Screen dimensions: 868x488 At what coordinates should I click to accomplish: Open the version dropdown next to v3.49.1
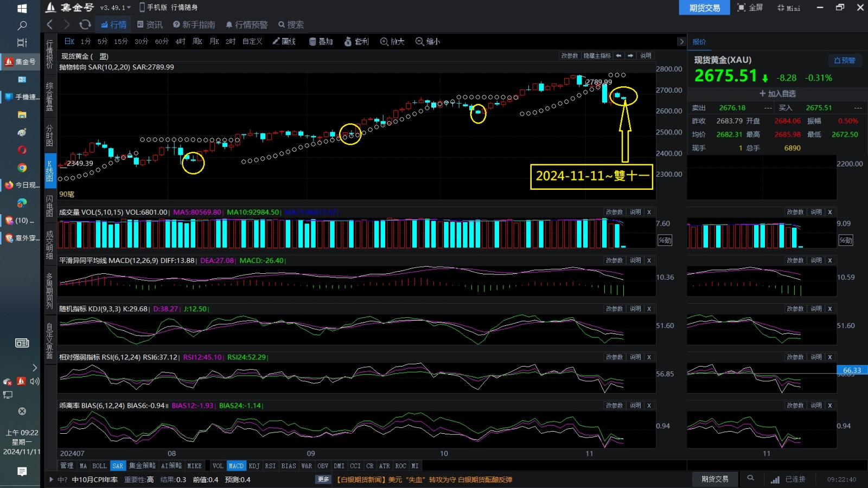129,8
